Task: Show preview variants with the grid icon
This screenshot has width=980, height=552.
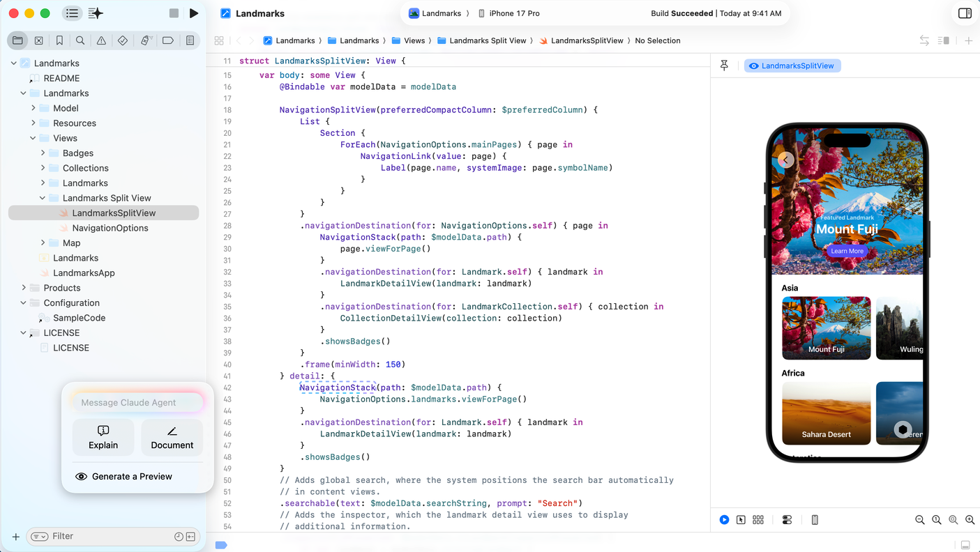Action: [758, 519]
